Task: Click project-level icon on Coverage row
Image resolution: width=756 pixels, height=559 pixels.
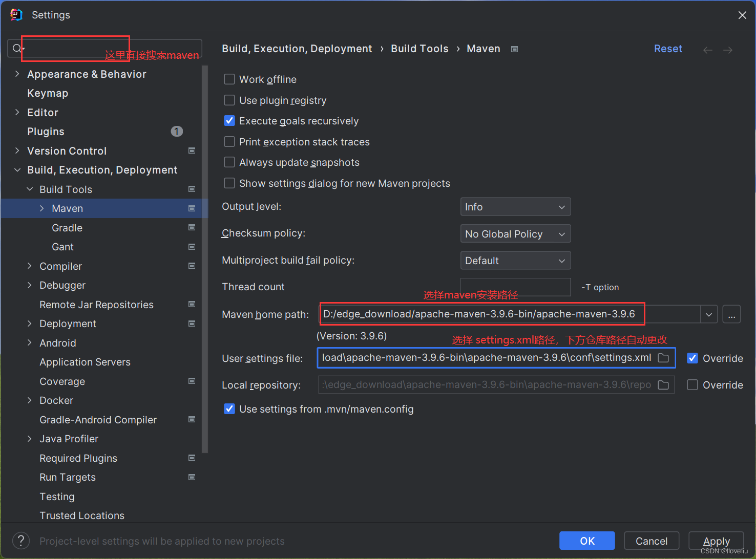Action: pos(192,381)
